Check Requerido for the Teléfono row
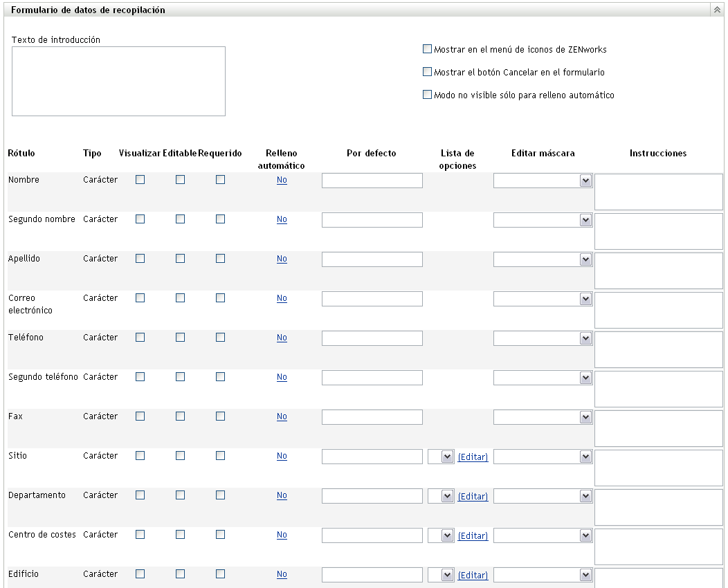The image size is (728, 588). 221,337
